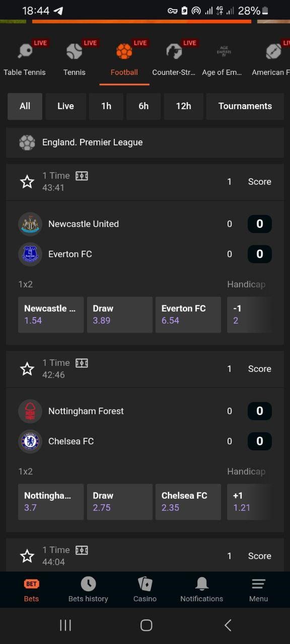Screen dimensions: 290x644
Task: Favorite the Newcastle United vs Everton match
Action: coord(27,182)
